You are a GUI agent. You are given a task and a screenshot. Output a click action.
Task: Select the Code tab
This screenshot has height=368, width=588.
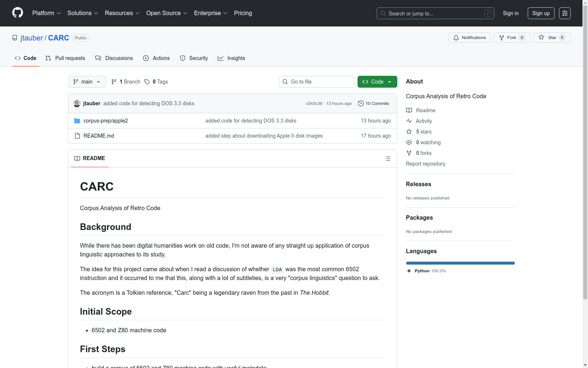[x=26, y=58]
